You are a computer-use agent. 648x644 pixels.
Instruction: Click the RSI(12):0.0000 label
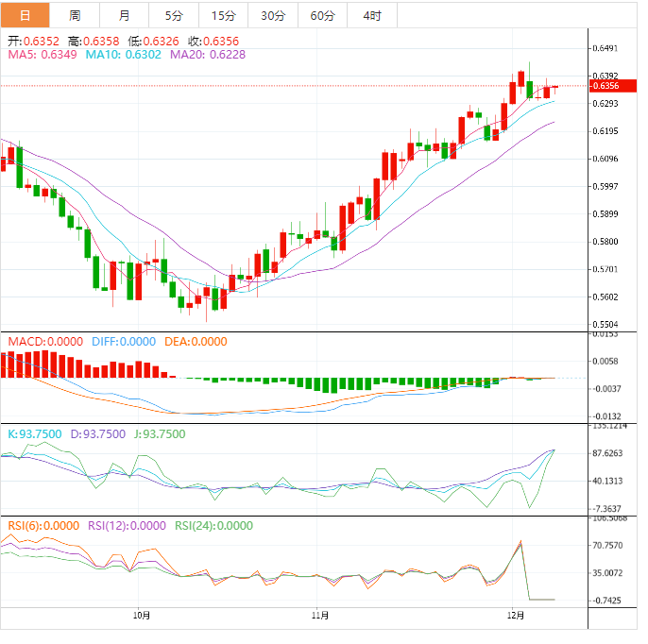coord(127,526)
